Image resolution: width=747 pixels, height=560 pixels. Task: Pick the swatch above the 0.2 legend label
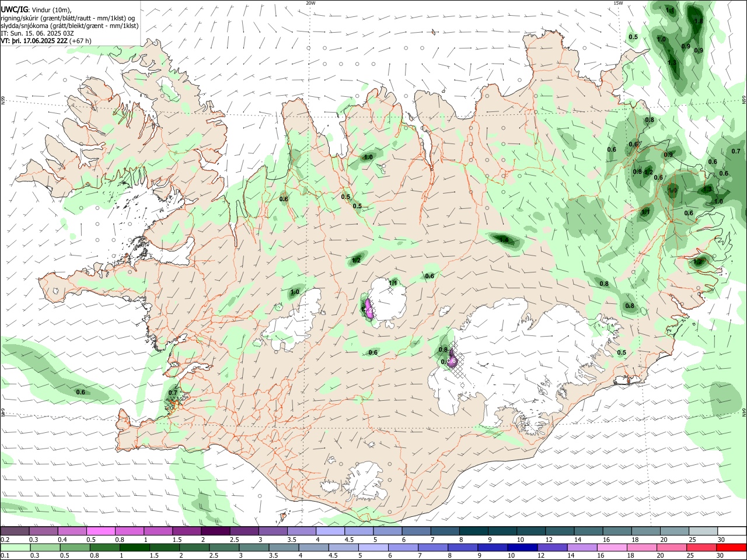pyautogui.click(x=15, y=531)
